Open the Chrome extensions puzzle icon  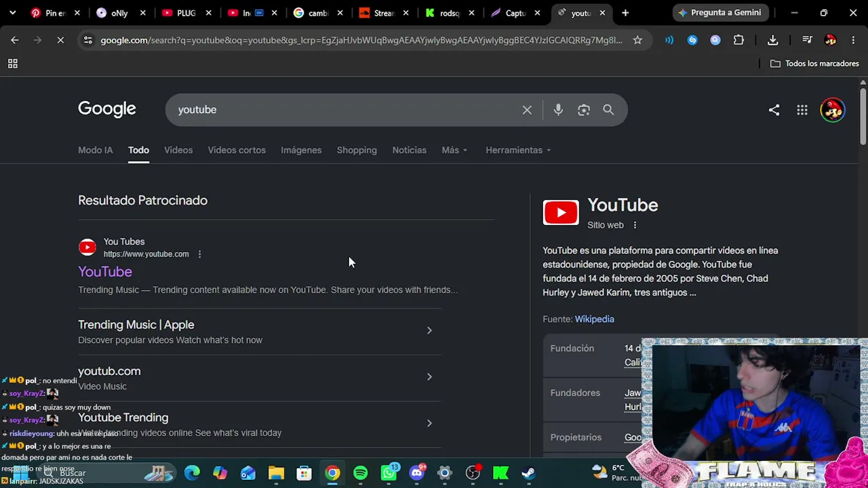tap(738, 40)
